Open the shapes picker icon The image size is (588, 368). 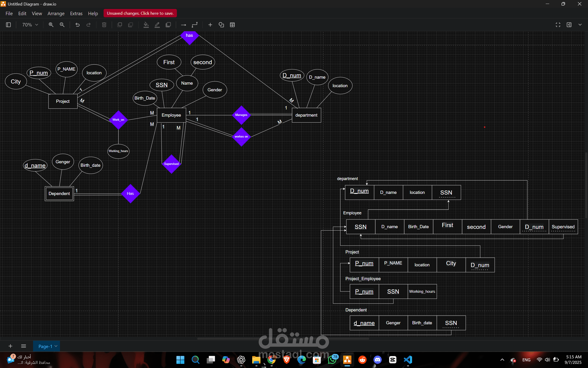coord(221,25)
